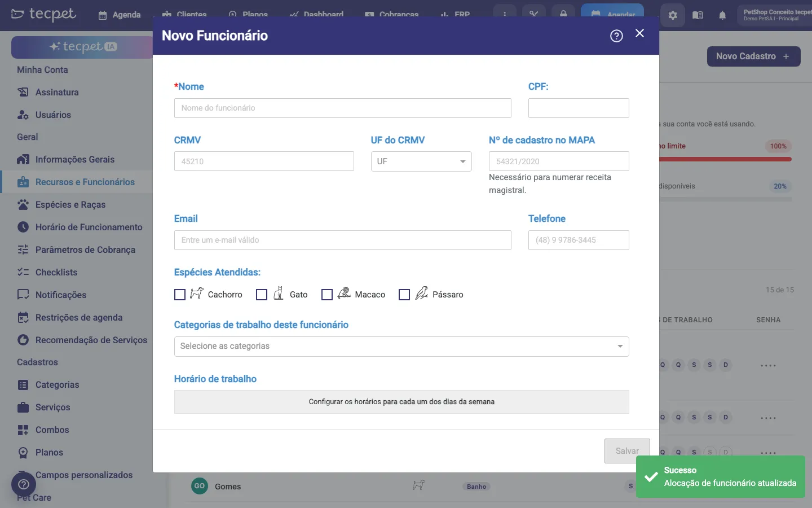Click the scissors icon in top bar

(x=533, y=14)
